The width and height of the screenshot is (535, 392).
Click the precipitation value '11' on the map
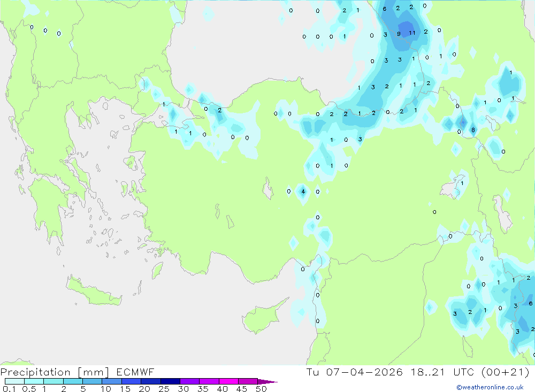[x=412, y=33]
